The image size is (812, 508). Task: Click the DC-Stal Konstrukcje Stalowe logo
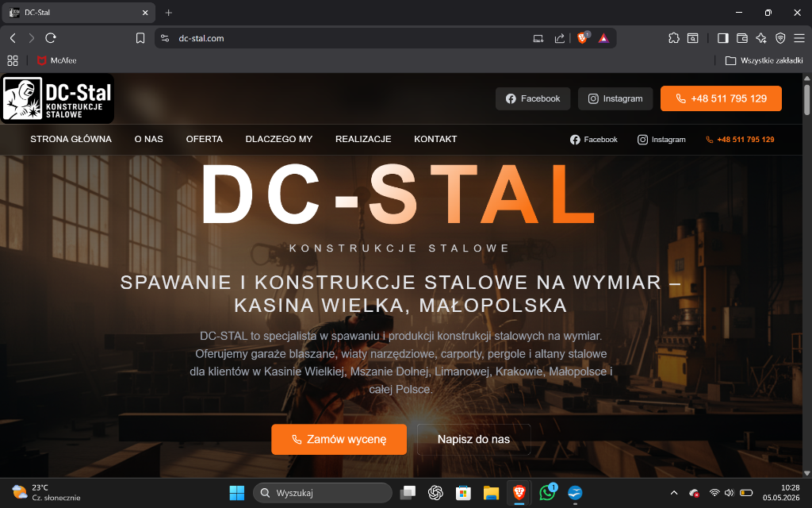tap(57, 98)
